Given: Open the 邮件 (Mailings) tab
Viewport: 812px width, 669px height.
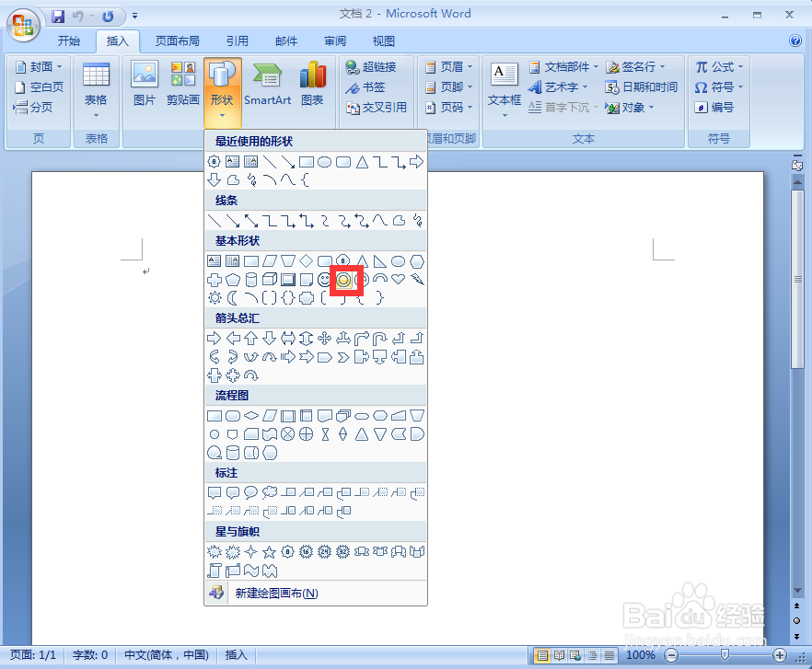Looking at the screenshot, I should tap(286, 40).
